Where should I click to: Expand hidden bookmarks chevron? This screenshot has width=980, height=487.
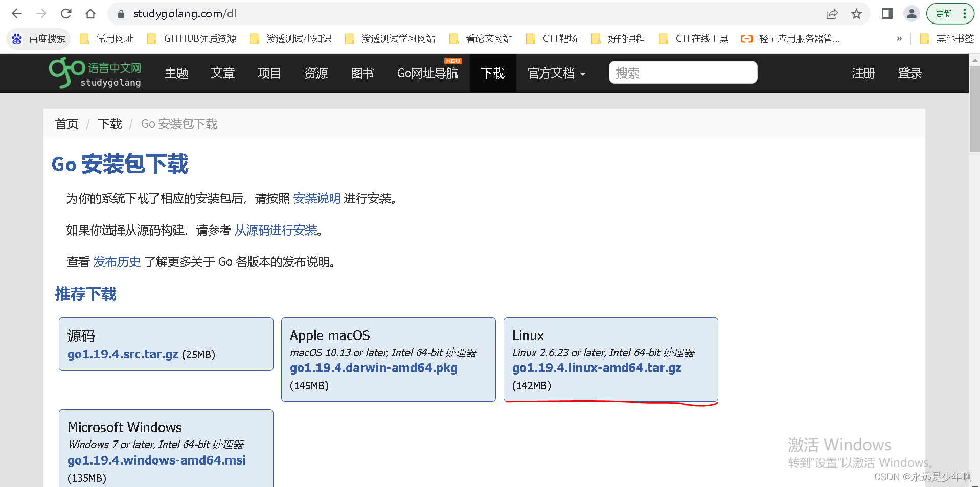(x=899, y=39)
